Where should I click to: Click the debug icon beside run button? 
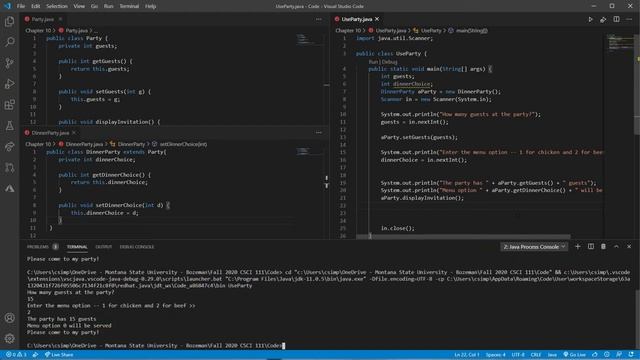tap(603, 19)
